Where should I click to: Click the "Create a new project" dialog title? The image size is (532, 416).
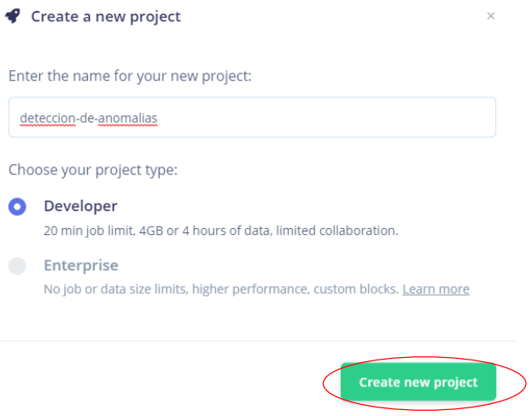(106, 17)
